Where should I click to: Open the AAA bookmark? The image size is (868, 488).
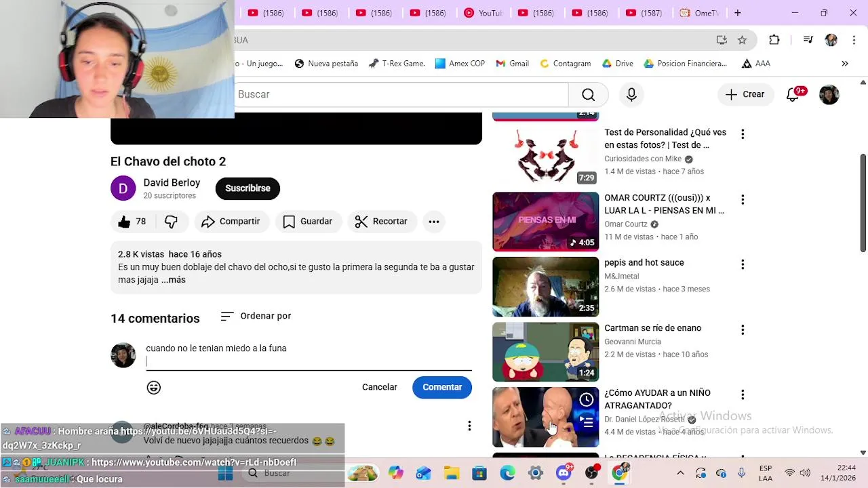tap(755, 64)
